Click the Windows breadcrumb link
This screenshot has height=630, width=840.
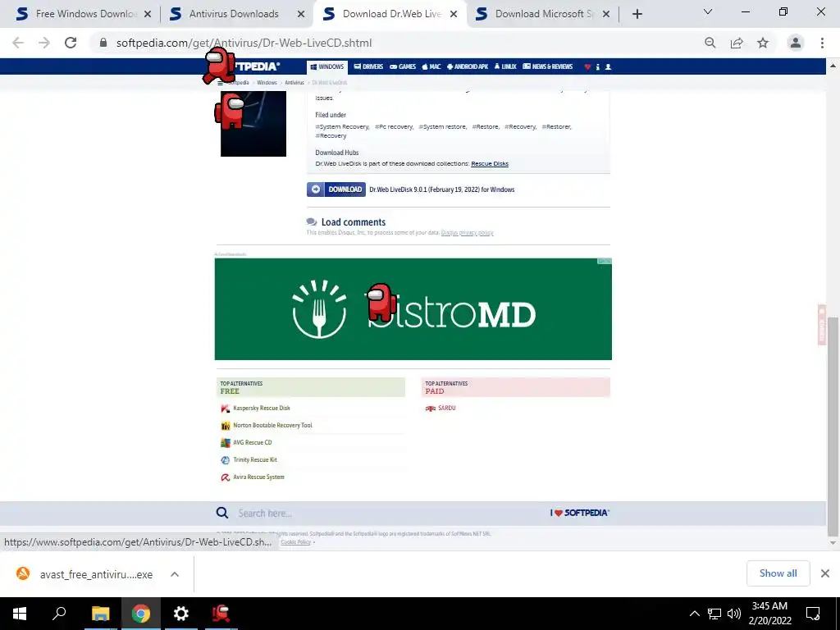[x=267, y=83]
